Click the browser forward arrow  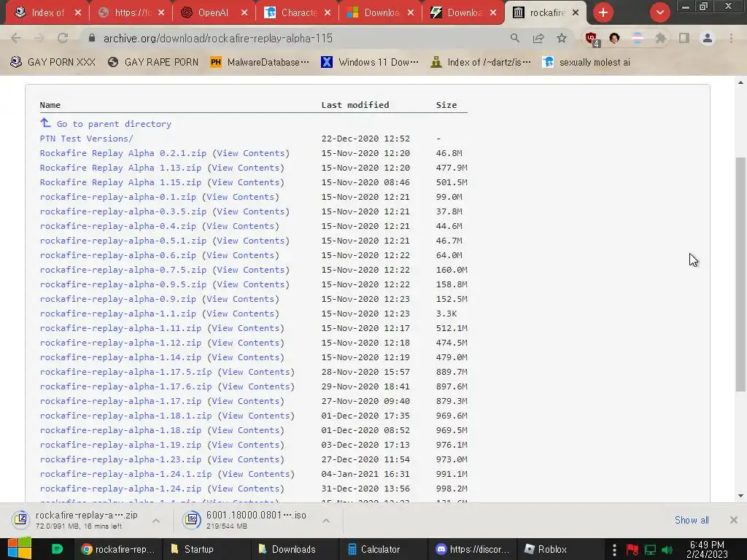[39, 38]
